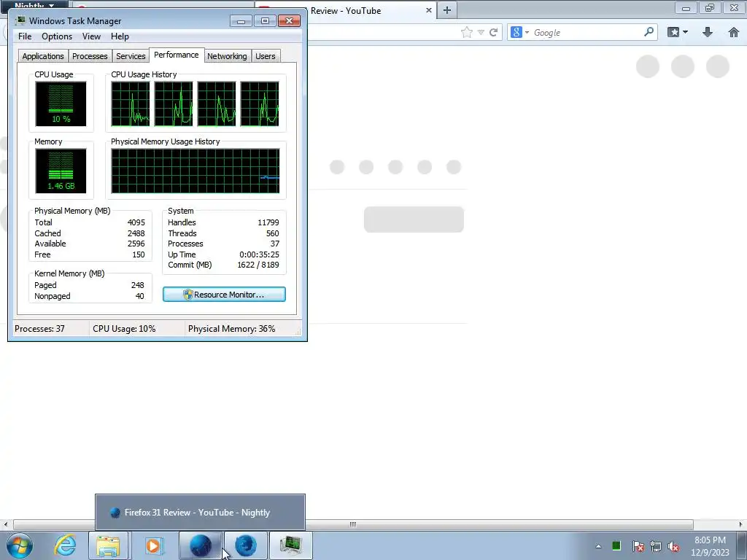Click browser horizontal scrollbar thumb
The image size is (747, 560).
coord(353,524)
